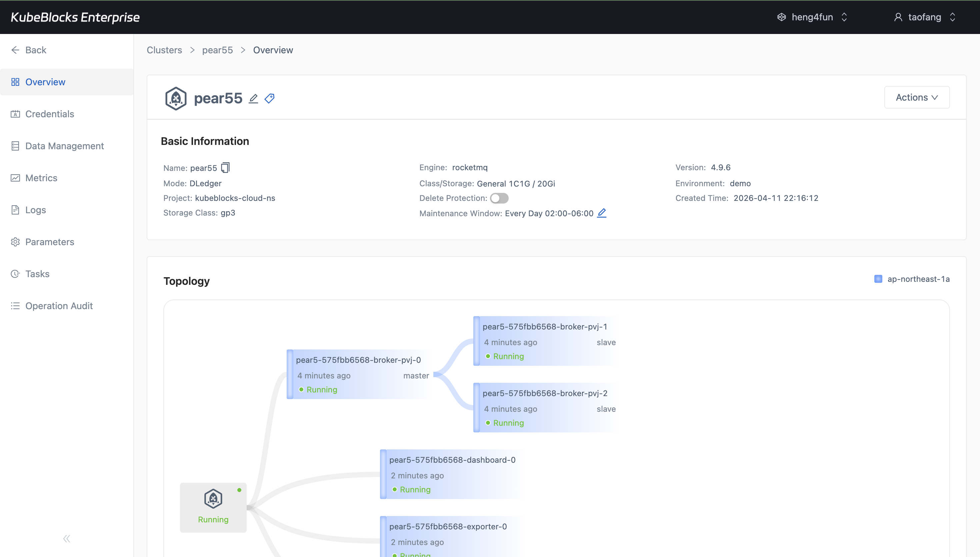
Task: Select the Credentials key icon in sidebar
Action: tap(15, 114)
